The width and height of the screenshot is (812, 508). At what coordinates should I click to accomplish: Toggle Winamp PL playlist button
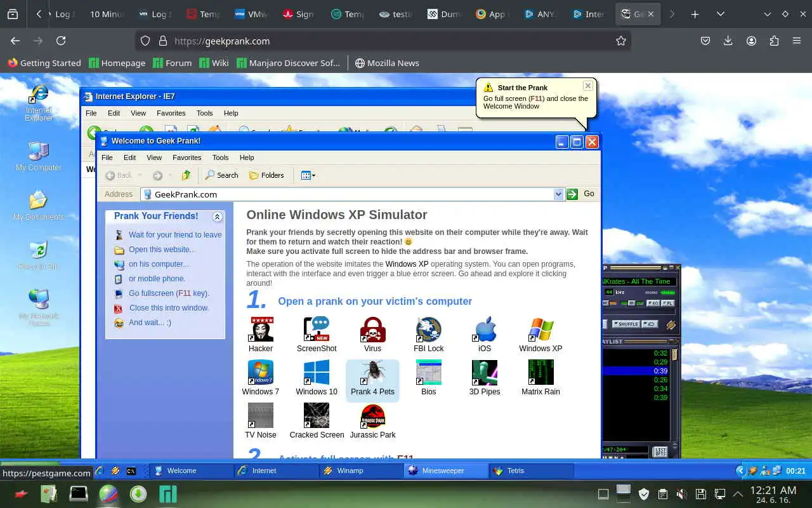click(x=669, y=303)
